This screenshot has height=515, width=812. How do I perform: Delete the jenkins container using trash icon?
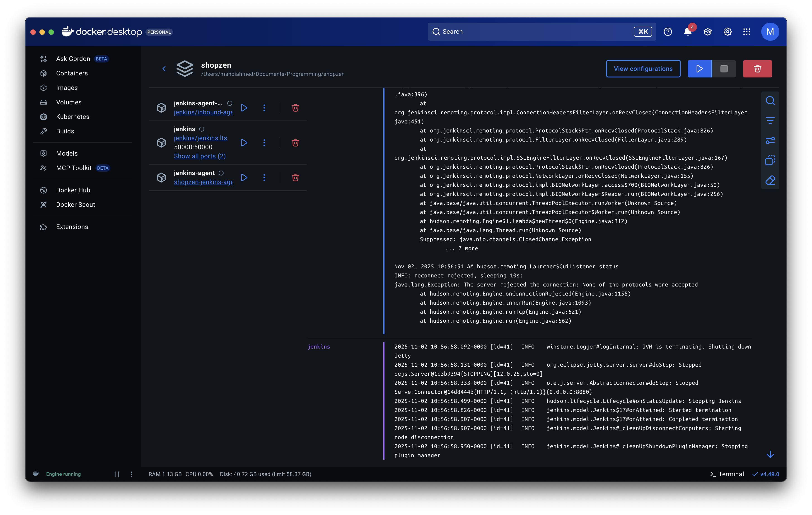point(295,143)
